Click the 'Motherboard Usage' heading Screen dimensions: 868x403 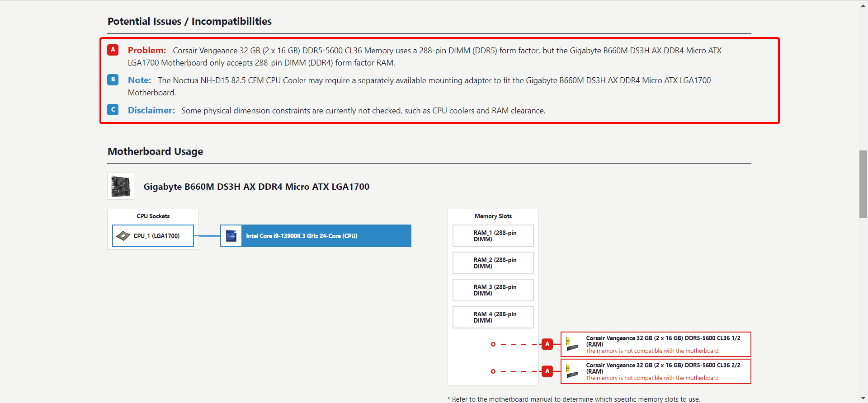click(x=155, y=151)
